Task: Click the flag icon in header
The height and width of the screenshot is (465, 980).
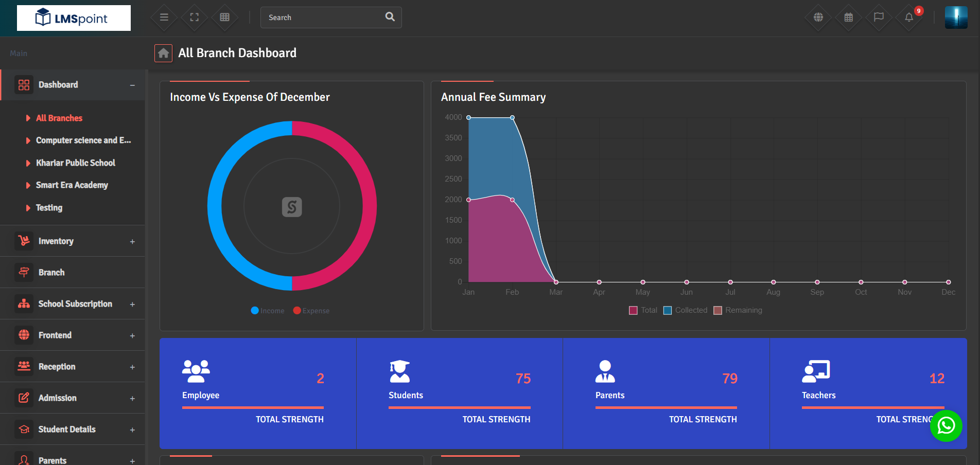Action: (879, 17)
